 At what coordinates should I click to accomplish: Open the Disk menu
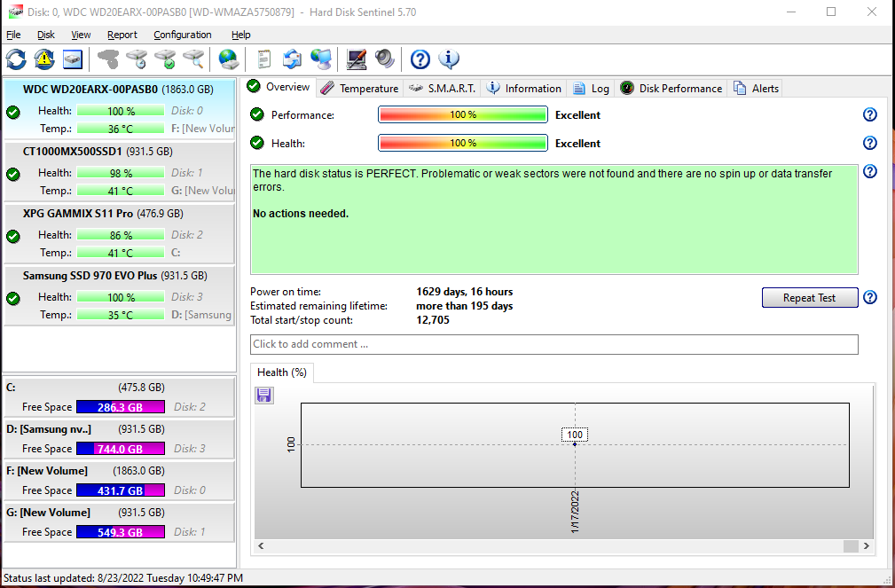[45, 35]
